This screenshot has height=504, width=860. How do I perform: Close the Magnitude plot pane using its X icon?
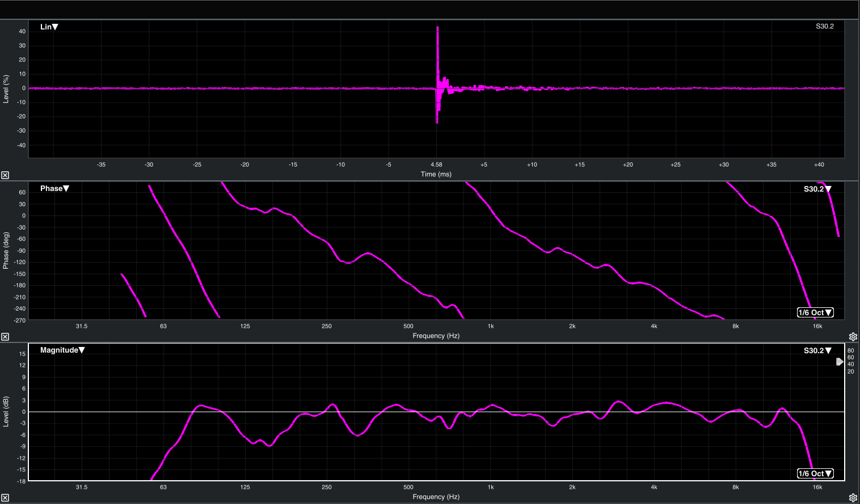pyautogui.click(x=5, y=497)
